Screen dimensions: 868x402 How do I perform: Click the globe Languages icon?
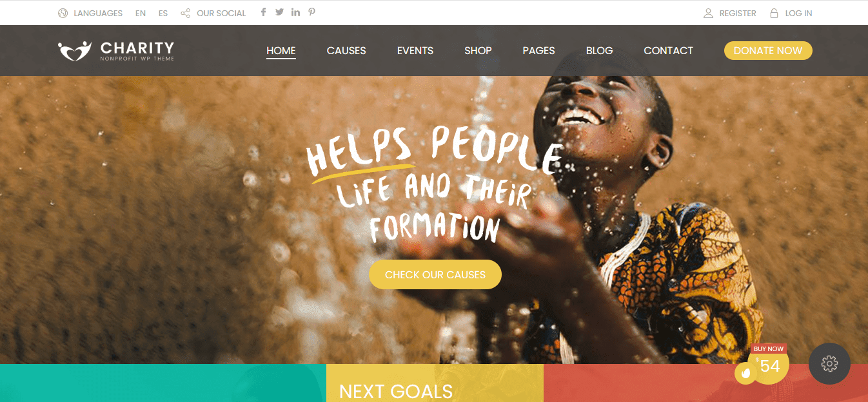63,13
